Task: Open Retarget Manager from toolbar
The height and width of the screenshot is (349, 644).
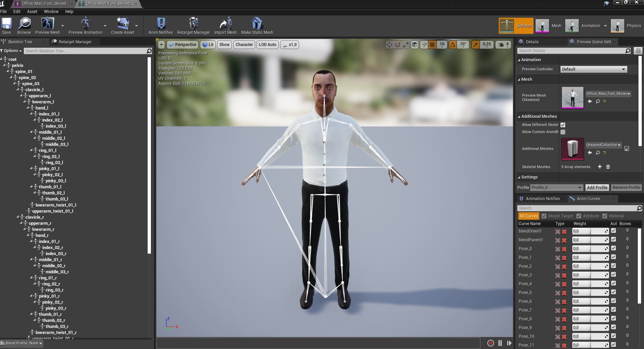Action: tap(194, 26)
